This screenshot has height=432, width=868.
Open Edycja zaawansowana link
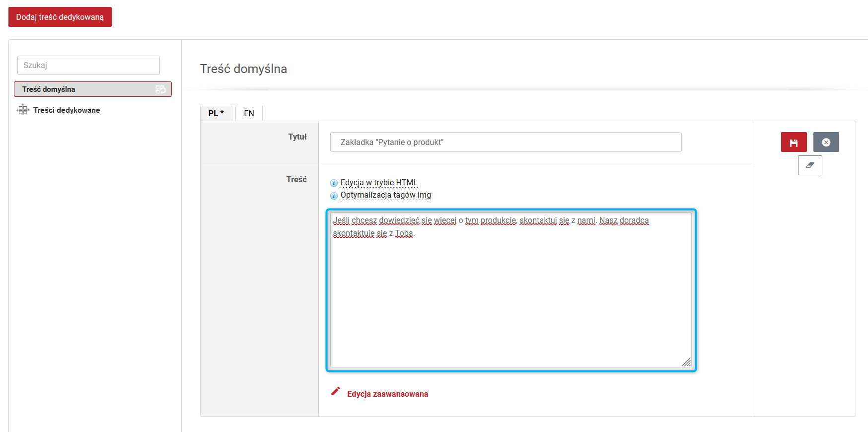[x=387, y=394]
